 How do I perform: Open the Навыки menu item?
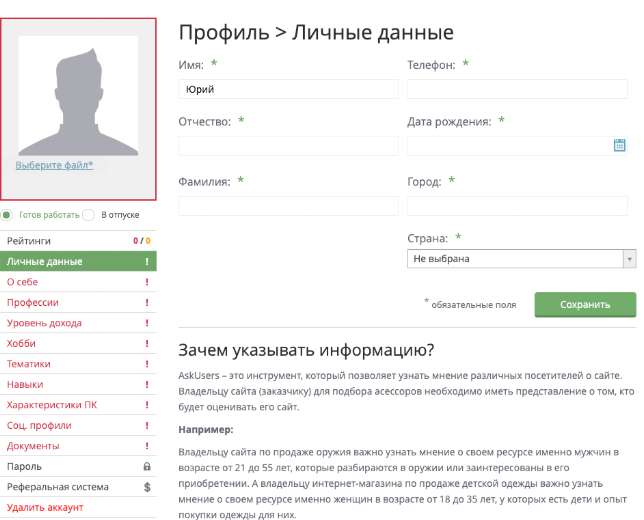pyautogui.click(x=25, y=384)
